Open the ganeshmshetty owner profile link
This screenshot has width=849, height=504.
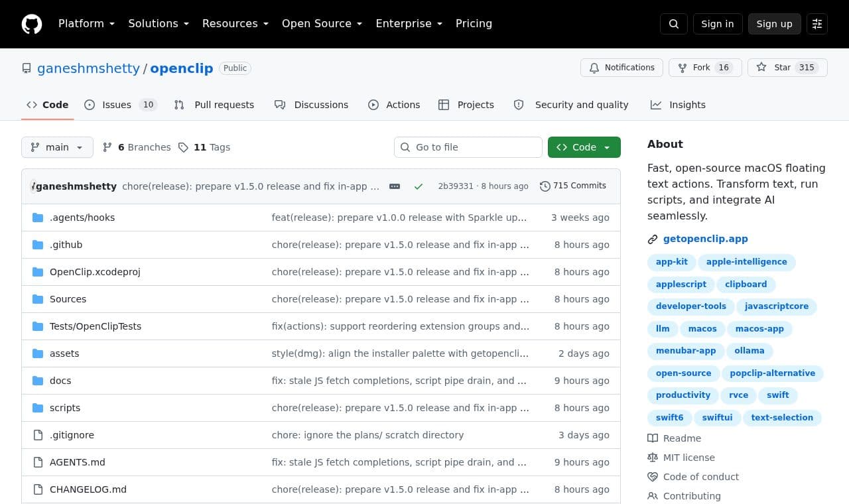(x=88, y=68)
